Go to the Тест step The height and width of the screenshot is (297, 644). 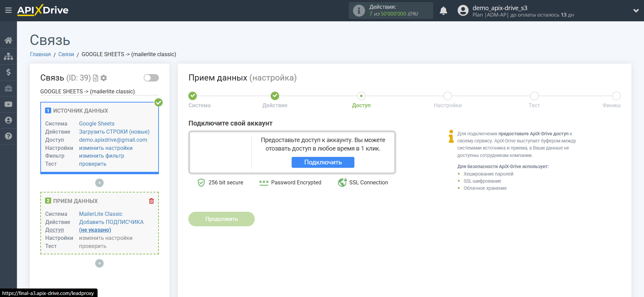(534, 96)
